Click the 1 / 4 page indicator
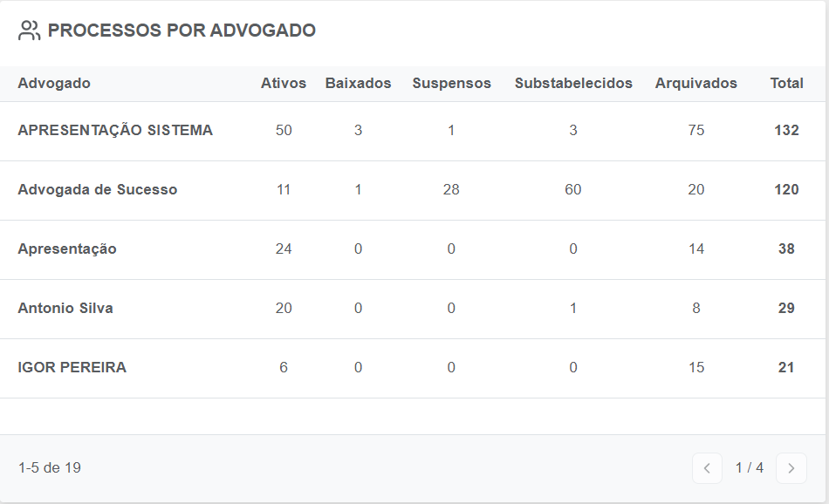 coord(750,467)
